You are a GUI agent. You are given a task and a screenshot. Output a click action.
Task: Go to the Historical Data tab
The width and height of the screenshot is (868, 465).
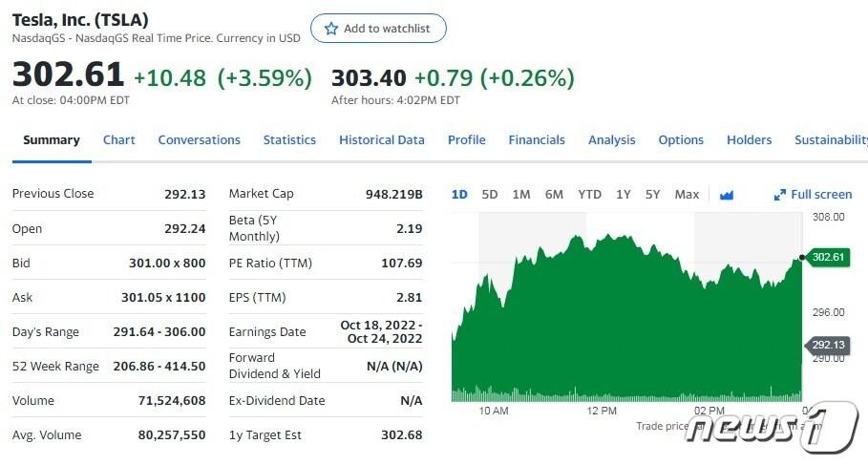point(381,140)
